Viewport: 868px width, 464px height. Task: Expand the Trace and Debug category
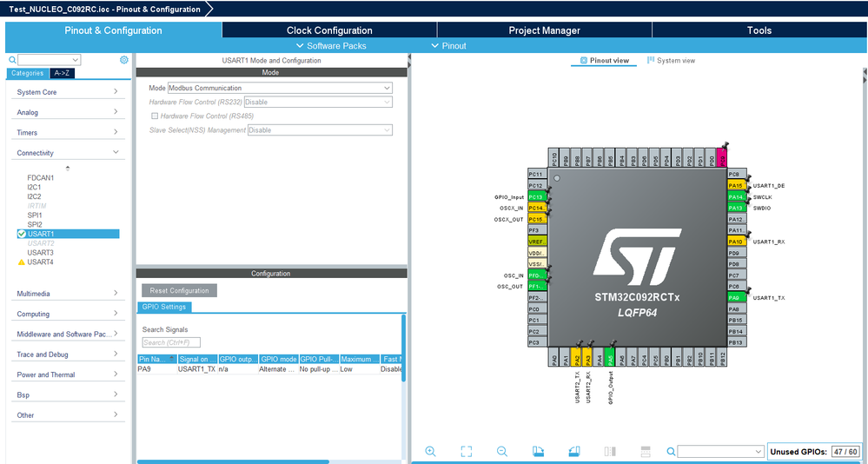point(68,355)
